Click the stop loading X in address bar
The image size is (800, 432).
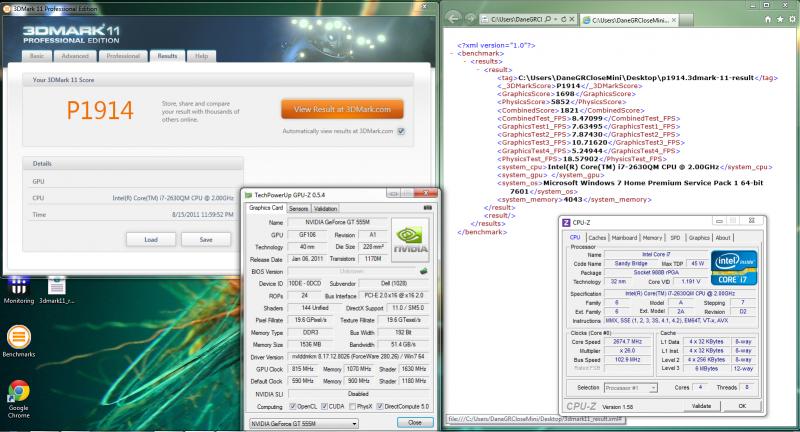click(x=572, y=19)
